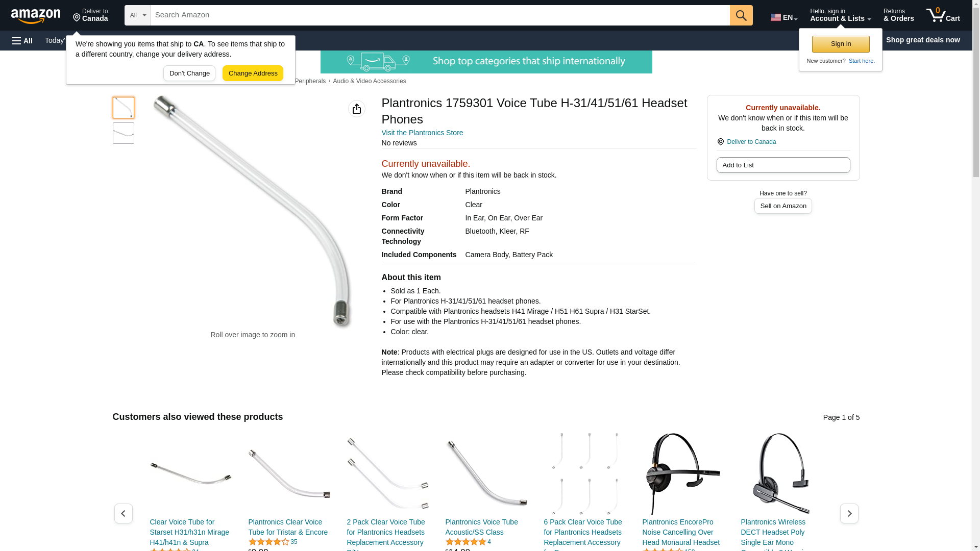Select the second product thumbnail image
The width and height of the screenshot is (980, 551).
click(x=124, y=133)
